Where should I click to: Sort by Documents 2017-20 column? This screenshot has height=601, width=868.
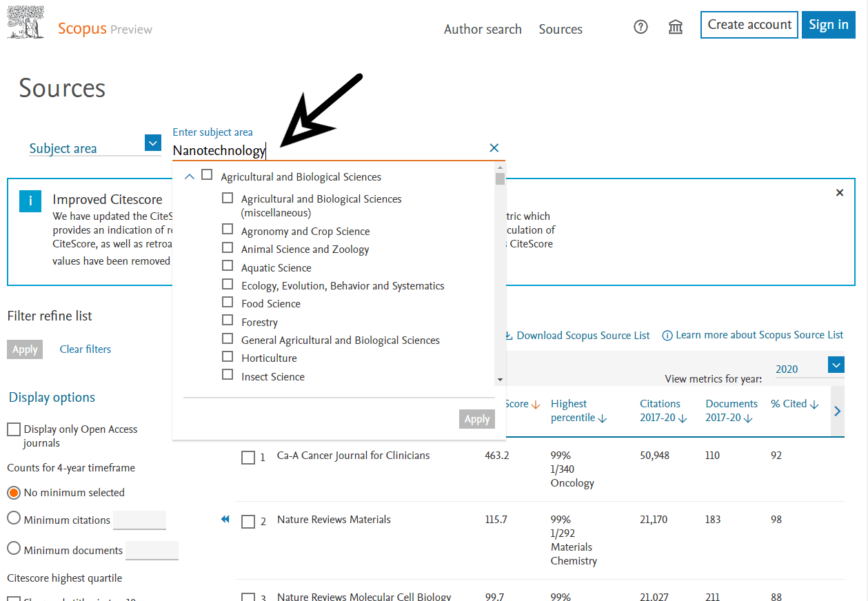point(731,411)
